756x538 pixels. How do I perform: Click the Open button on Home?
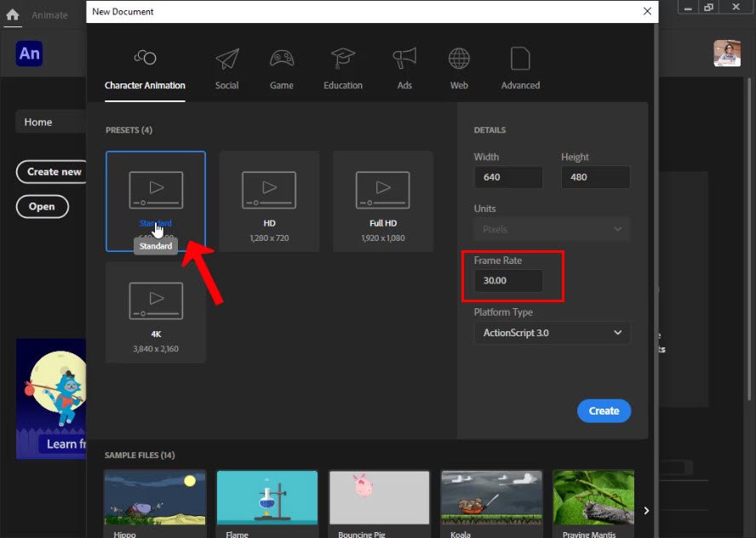click(42, 206)
